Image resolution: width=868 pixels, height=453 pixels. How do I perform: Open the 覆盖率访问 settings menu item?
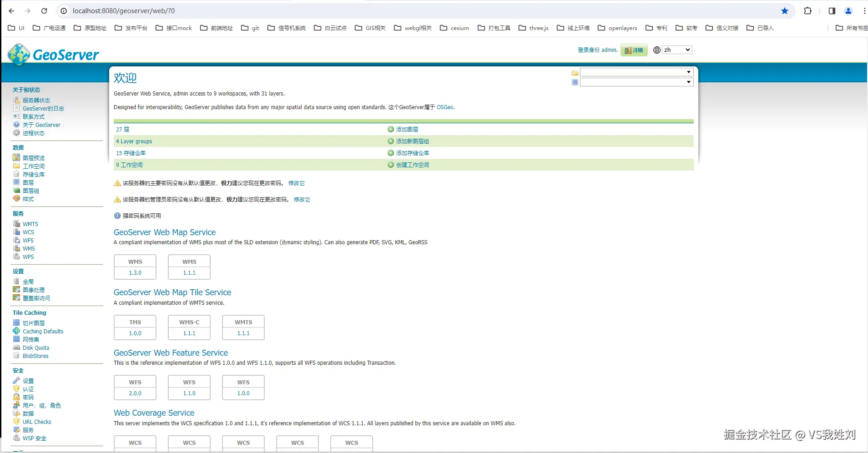36,298
